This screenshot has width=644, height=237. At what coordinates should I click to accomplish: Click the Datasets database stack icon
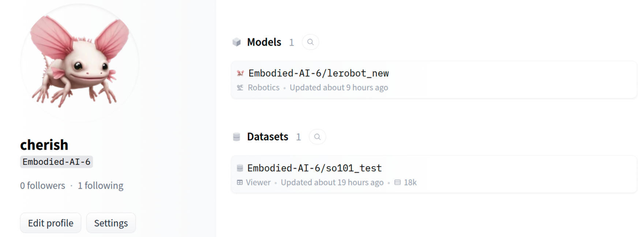(x=237, y=137)
